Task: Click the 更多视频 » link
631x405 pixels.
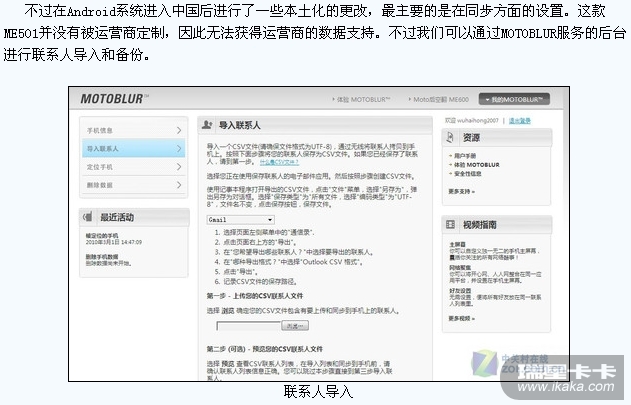Action: [x=462, y=318]
